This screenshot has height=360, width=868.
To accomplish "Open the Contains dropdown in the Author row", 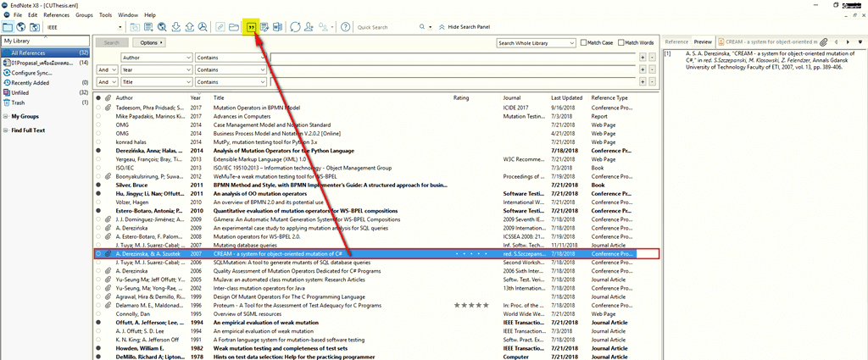I will click(231, 57).
